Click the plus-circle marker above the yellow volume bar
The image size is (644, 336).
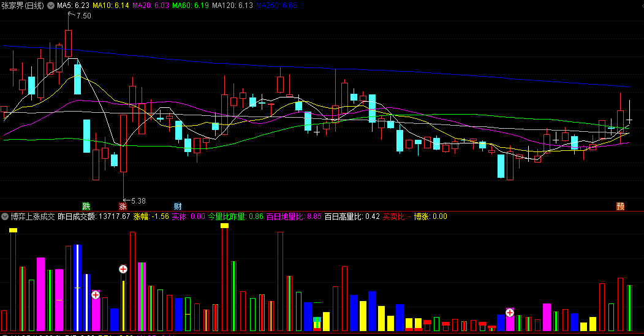point(123,269)
